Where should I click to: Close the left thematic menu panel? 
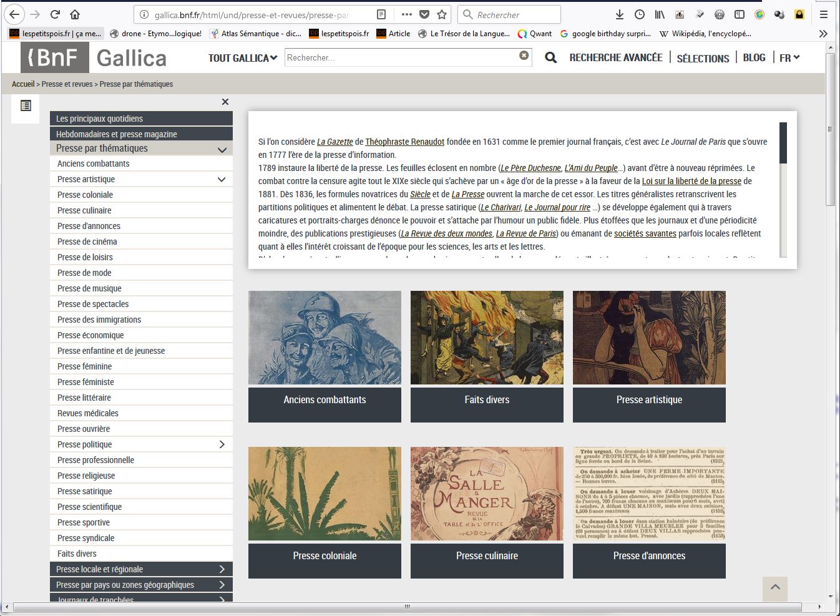click(x=225, y=102)
